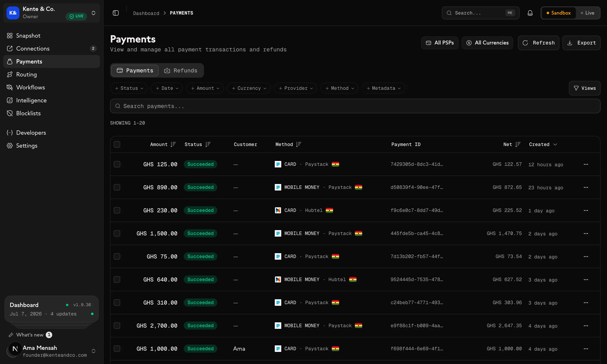Image resolution: width=607 pixels, height=364 pixels.
Task: Export the payments list
Action: click(x=582, y=43)
